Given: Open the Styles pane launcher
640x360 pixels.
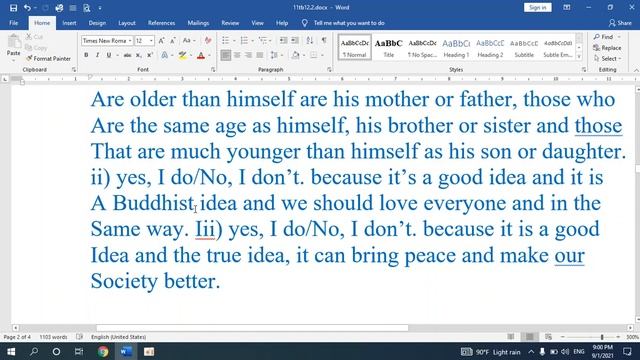Looking at the screenshot, I should [x=584, y=70].
